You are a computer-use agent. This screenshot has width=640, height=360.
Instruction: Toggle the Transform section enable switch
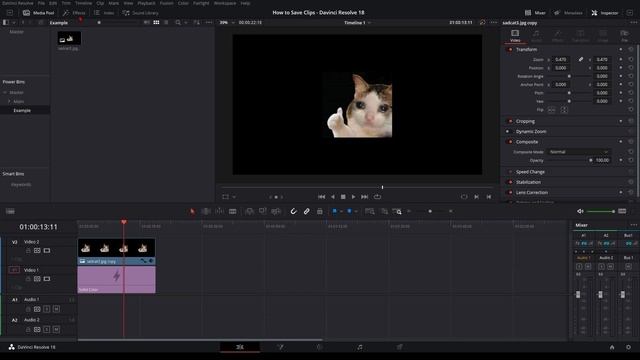coord(510,49)
